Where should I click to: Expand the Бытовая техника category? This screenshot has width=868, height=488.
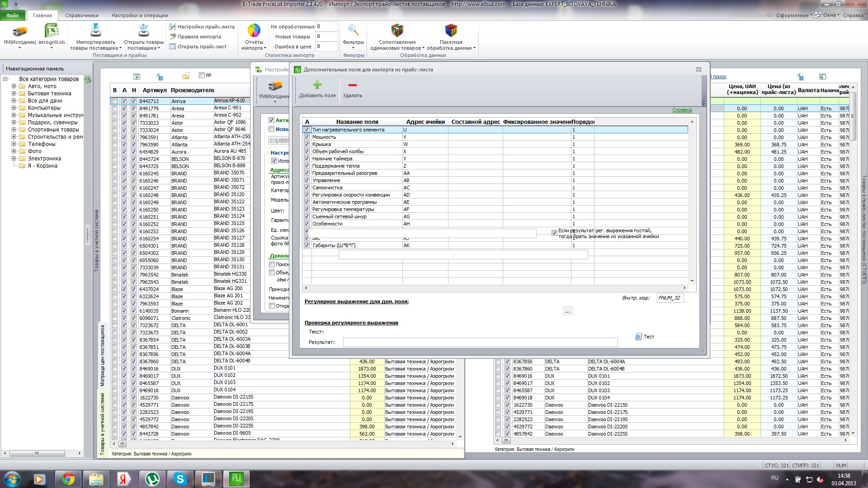pyautogui.click(x=14, y=94)
